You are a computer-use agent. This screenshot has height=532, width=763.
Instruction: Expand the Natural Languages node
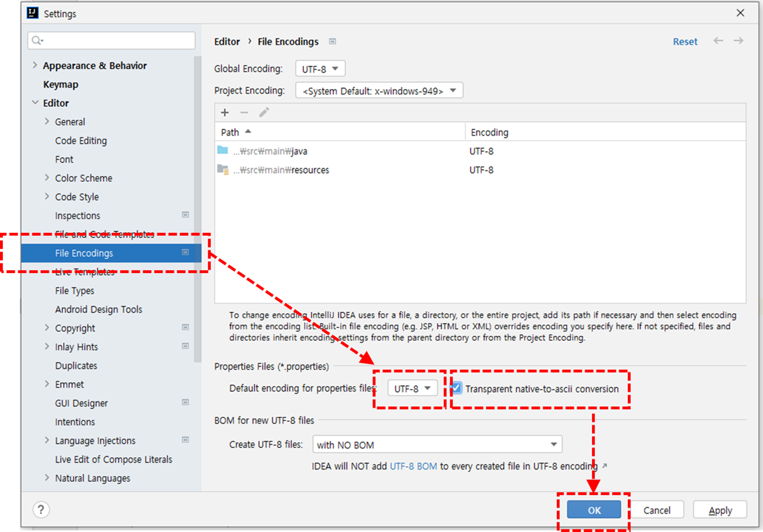pyautogui.click(x=47, y=477)
